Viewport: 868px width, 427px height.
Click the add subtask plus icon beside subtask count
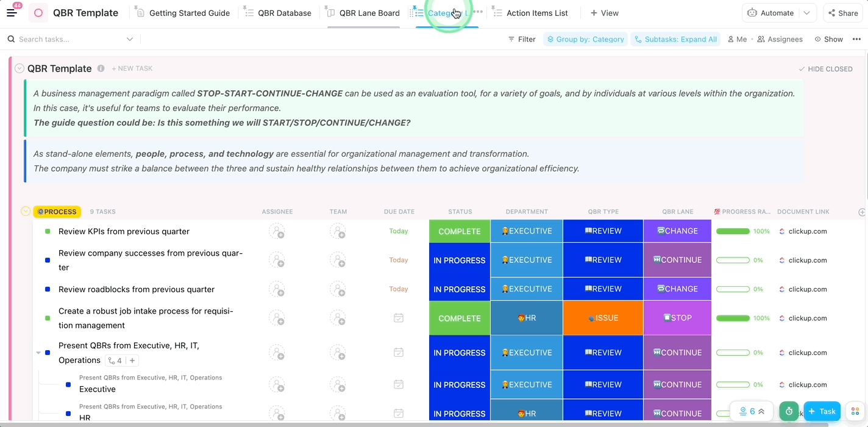pos(132,361)
